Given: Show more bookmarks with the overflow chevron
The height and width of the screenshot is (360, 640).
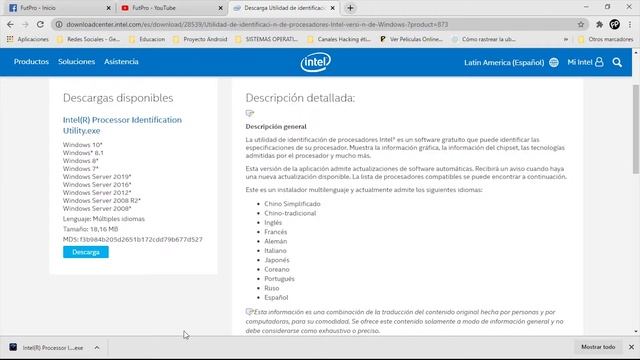Looking at the screenshot, I should tap(566, 39).
